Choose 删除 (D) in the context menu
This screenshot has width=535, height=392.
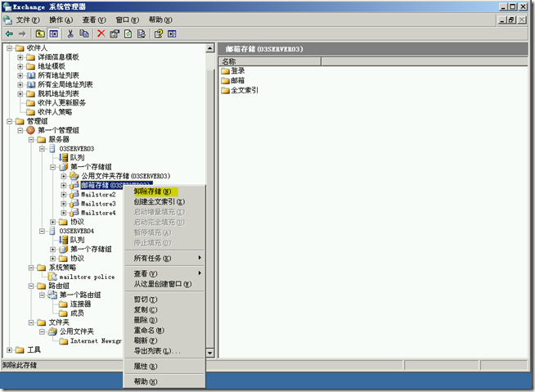click(164, 320)
